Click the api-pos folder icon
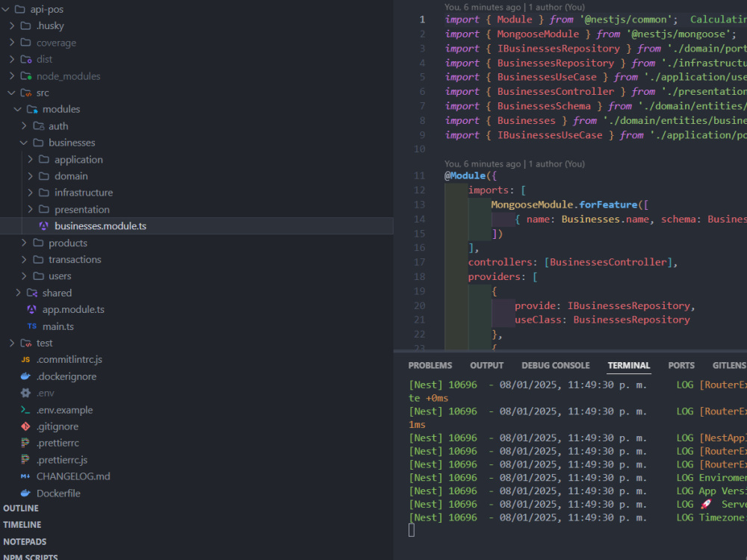Viewport: 747px width, 560px height. tap(20, 9)
